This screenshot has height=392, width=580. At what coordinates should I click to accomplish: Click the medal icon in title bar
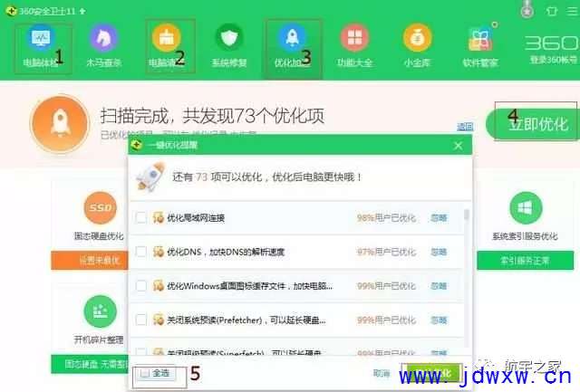527,10
